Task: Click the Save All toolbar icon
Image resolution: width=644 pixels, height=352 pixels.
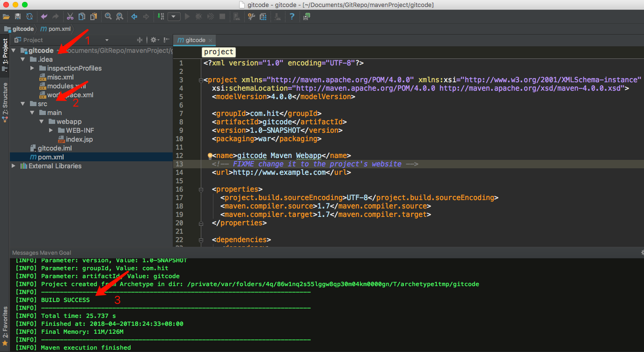Action: click(x=18, y=16)
